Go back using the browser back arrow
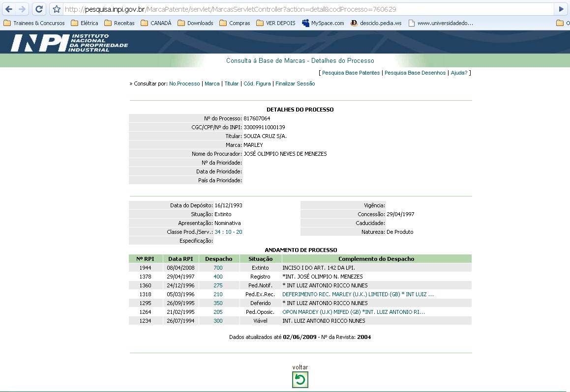The height and width of the screenshot is (392, 570). tap(9, 9)
